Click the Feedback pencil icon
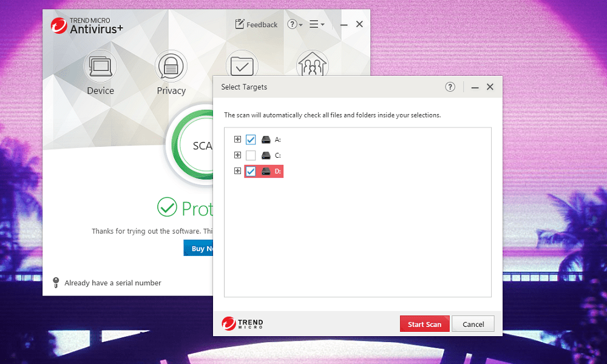The width and height of the screenshot is (607, 364). [240, 24]
